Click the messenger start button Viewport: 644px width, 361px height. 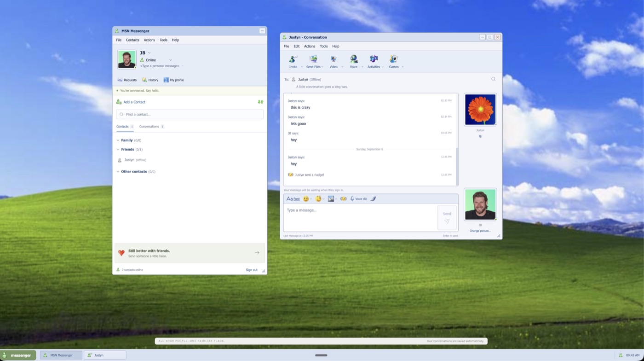point(18,355)
